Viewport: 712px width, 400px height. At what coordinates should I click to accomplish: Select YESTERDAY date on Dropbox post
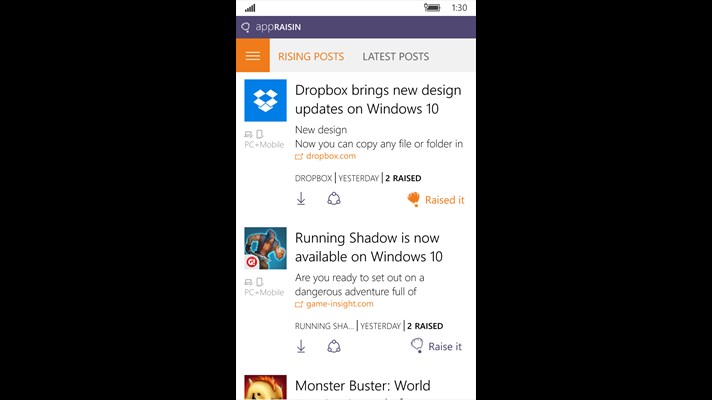(359, 178)
